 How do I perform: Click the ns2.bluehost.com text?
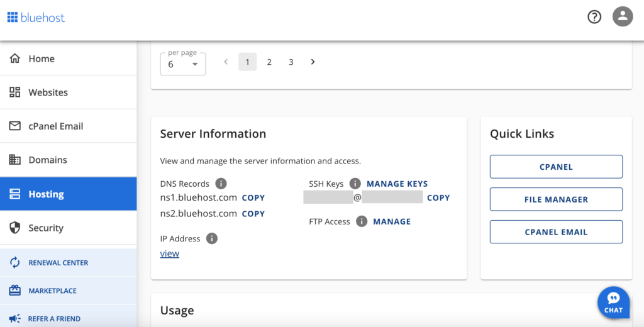tap(198, 214)
